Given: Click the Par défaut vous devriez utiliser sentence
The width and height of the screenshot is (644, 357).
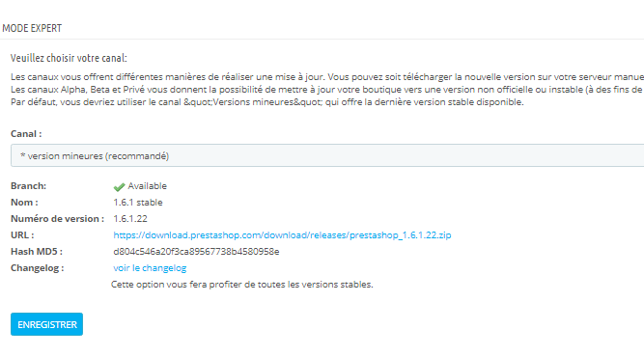Looking at the screenshot, I should tap(266, 101).
